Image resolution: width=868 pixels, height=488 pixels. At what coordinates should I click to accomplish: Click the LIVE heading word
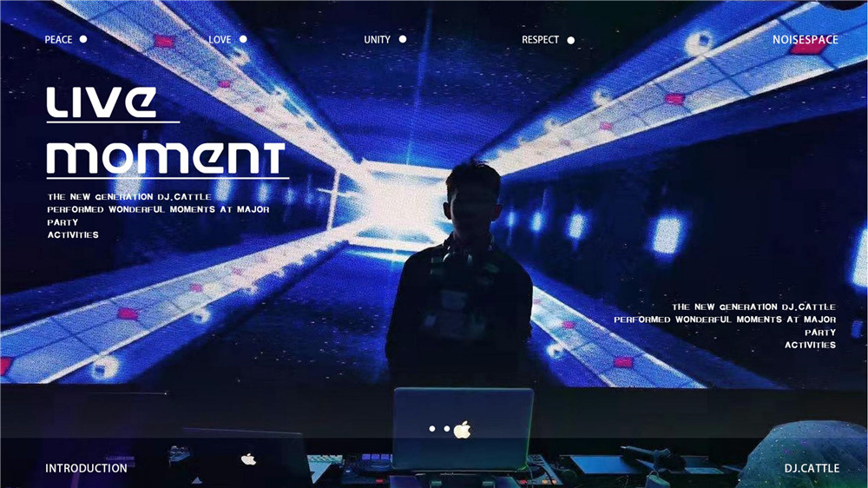click(102, 102)
